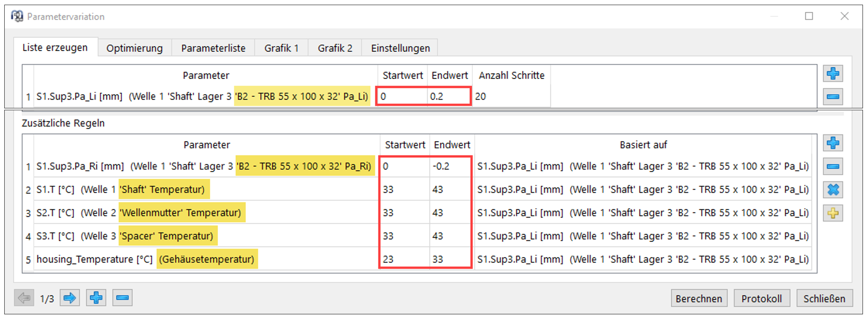868x319 pixels.
Task: Show the Grafik 1 tab
Action: pos(281,48)
